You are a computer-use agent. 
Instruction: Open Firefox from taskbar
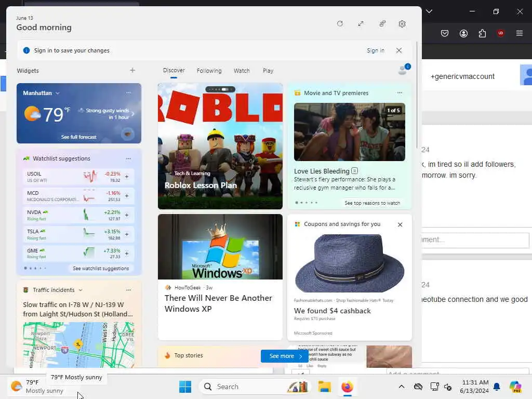[x=347, y=387]
